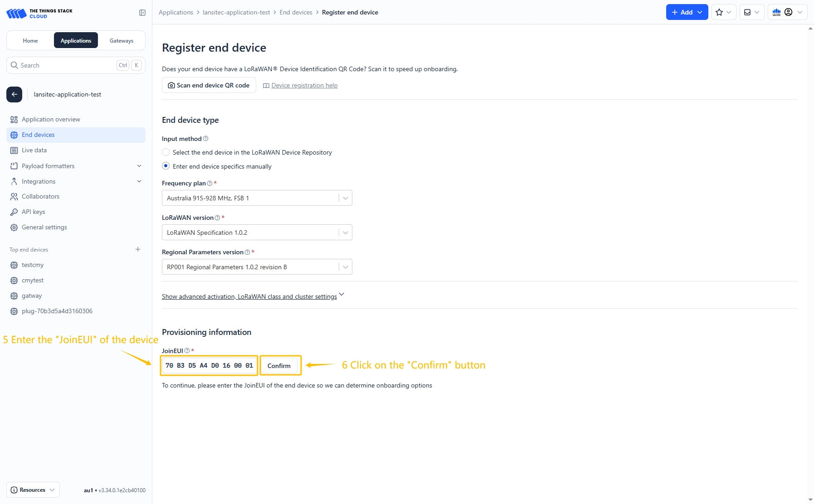Collapse the sidebar using the panel icon
The height and width of the screenshot is (504, 814).
(x=142, y=13)
